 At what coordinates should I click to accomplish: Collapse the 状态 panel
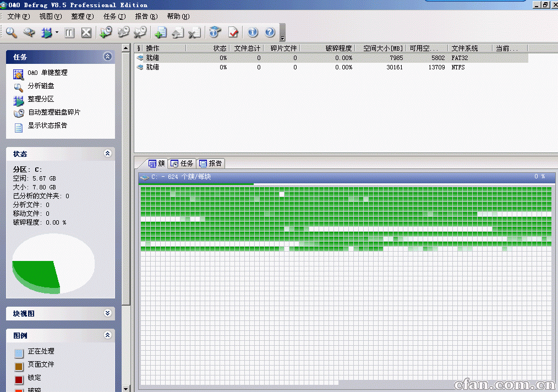coord(107,154)
